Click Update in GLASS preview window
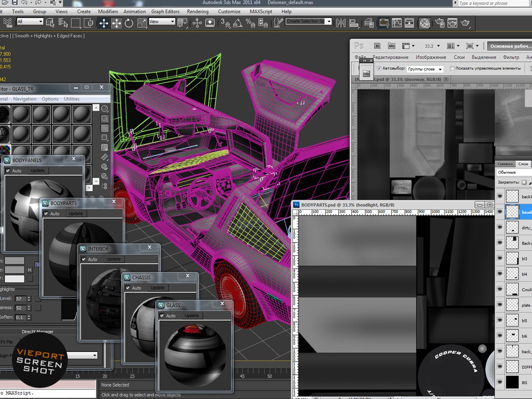 point(192,316)
